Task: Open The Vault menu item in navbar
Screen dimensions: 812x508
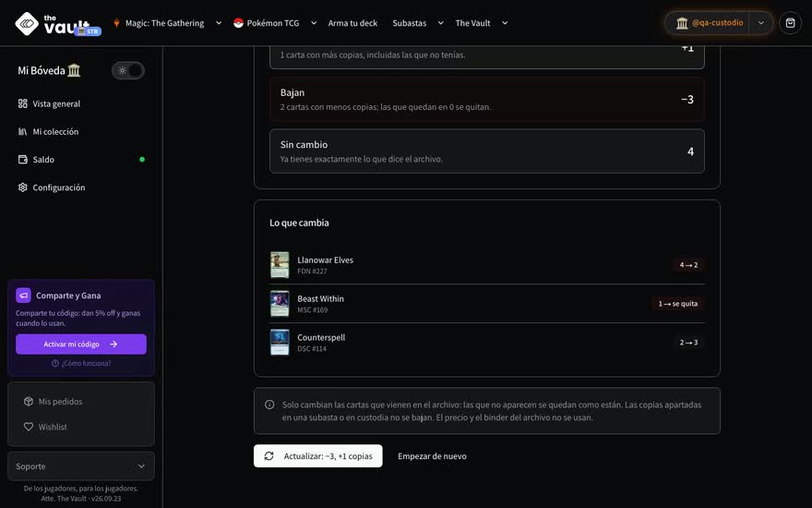Action: 472,23
